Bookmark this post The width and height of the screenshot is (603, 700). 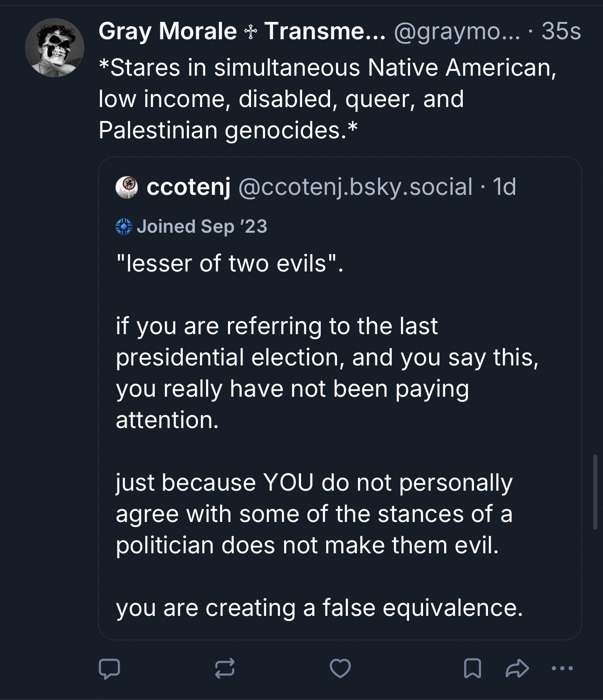pos(472,669)
